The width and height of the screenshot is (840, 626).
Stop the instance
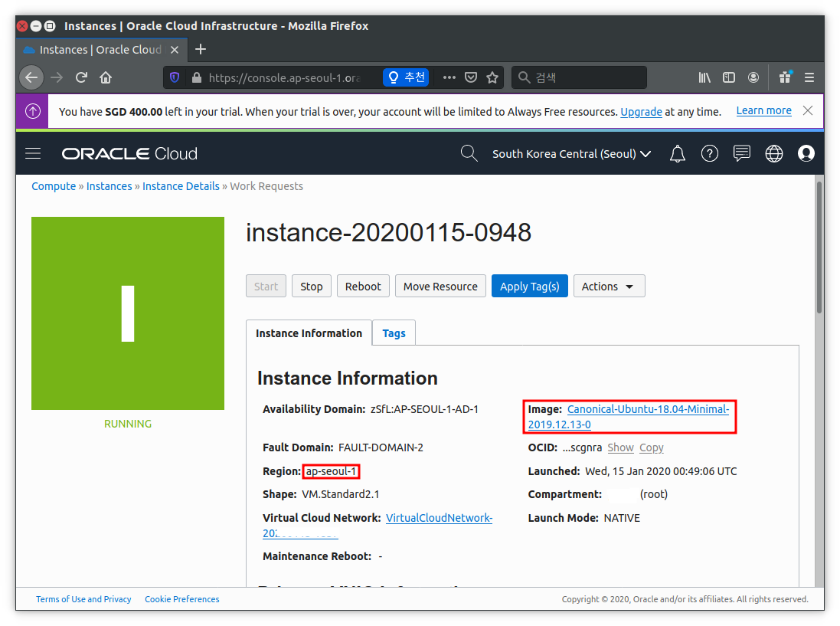[311, 287]
